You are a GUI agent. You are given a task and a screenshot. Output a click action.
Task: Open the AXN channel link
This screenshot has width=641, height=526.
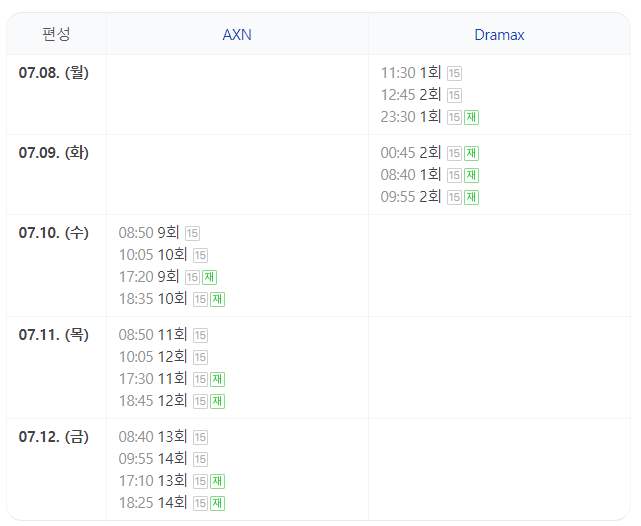pos(237,35)
